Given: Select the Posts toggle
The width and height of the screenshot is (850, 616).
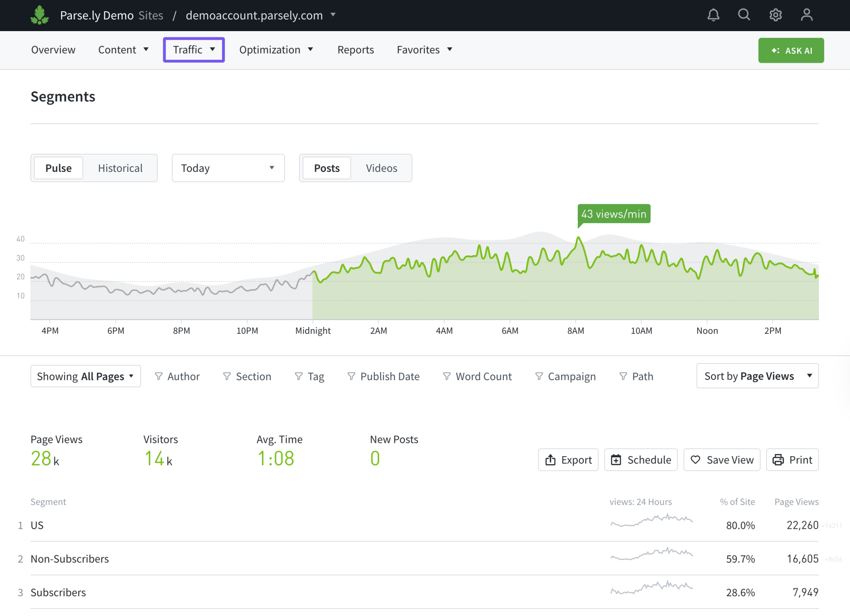Looking at the screenshot, I should [x=326, y=168].
